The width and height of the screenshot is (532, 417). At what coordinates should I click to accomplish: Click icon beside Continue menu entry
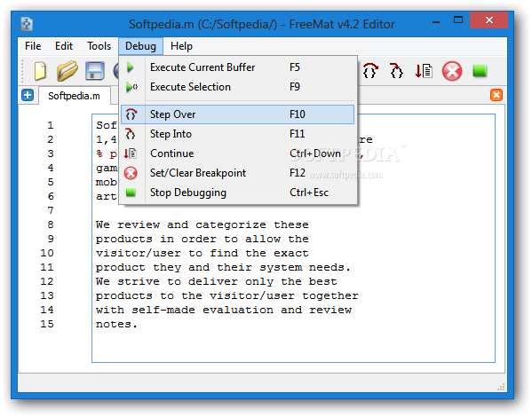(x=131, y=153)
